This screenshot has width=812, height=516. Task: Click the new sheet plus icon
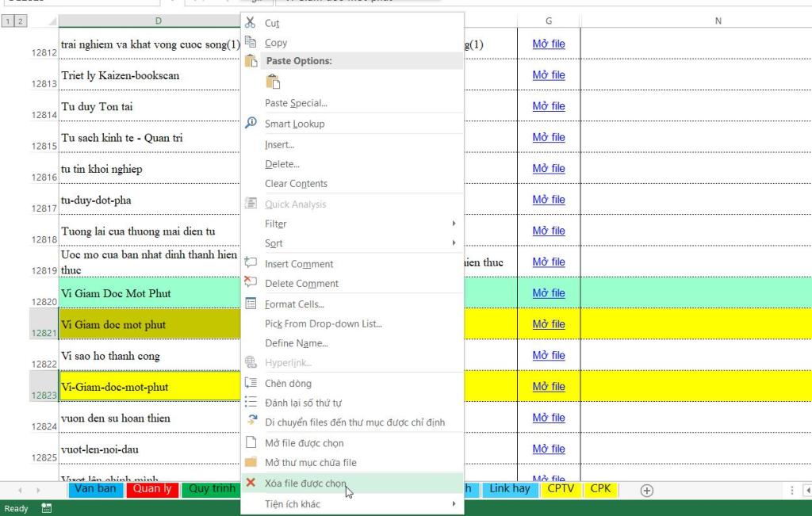646,491
